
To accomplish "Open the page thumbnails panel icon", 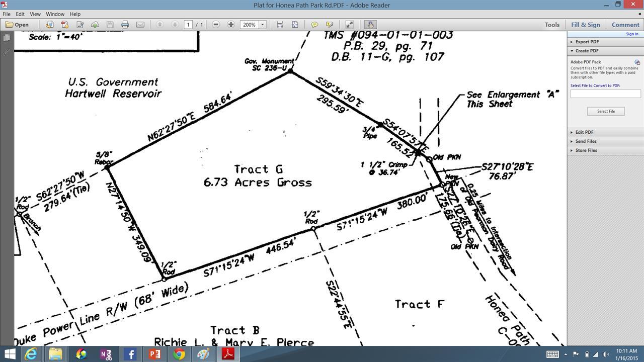I will coord(7,38).
